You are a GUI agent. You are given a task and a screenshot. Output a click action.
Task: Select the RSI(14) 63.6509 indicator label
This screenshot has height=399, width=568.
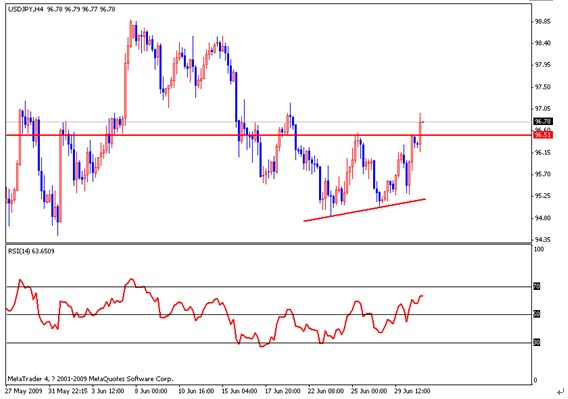[x=31, y=251]
